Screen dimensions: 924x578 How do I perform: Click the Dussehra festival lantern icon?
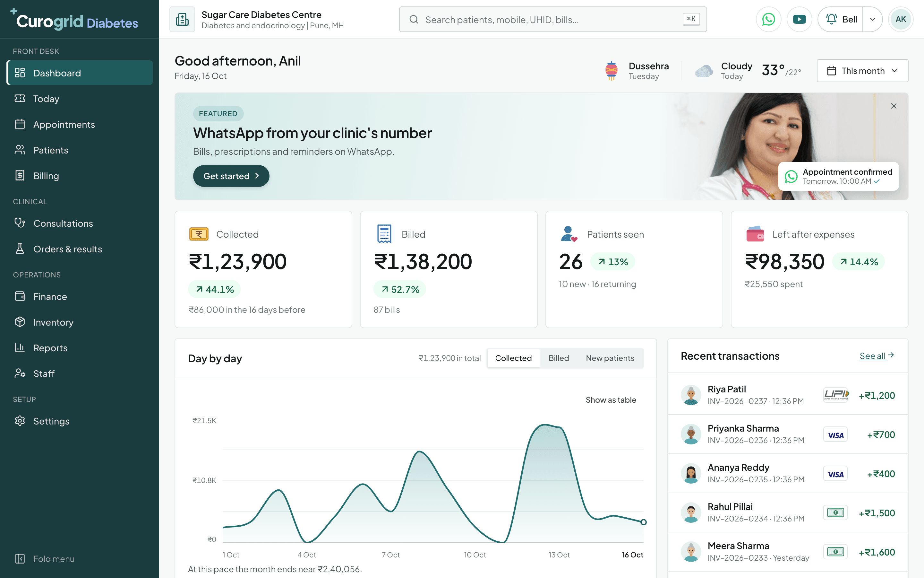pyautogui.click(x=611, y=71)
